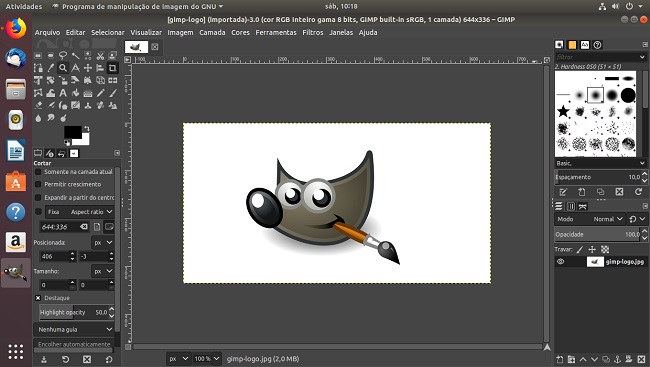
Task: Open the Arquivo menu
Action: 47,32
